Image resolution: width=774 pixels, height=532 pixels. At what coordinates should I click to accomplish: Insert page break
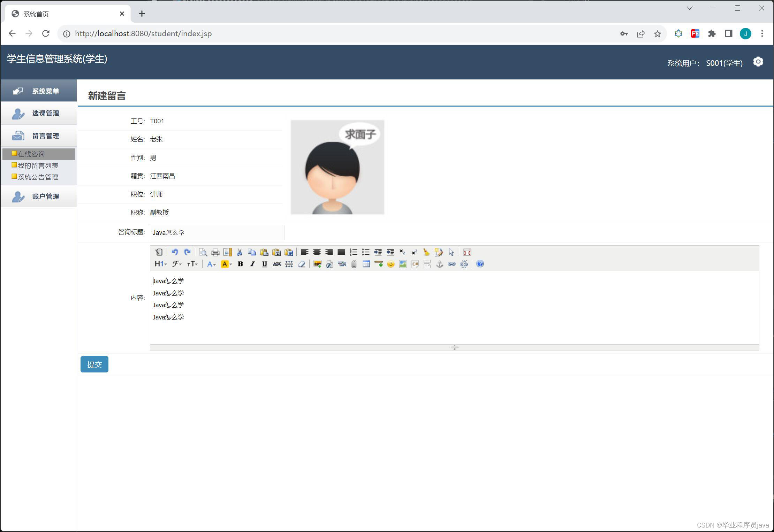427,264
